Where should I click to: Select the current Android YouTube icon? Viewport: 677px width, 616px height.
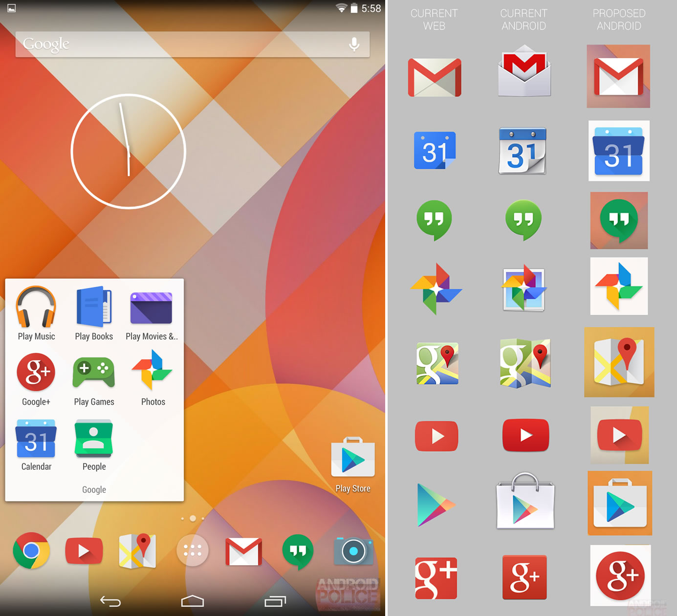[x=526, y=435]
